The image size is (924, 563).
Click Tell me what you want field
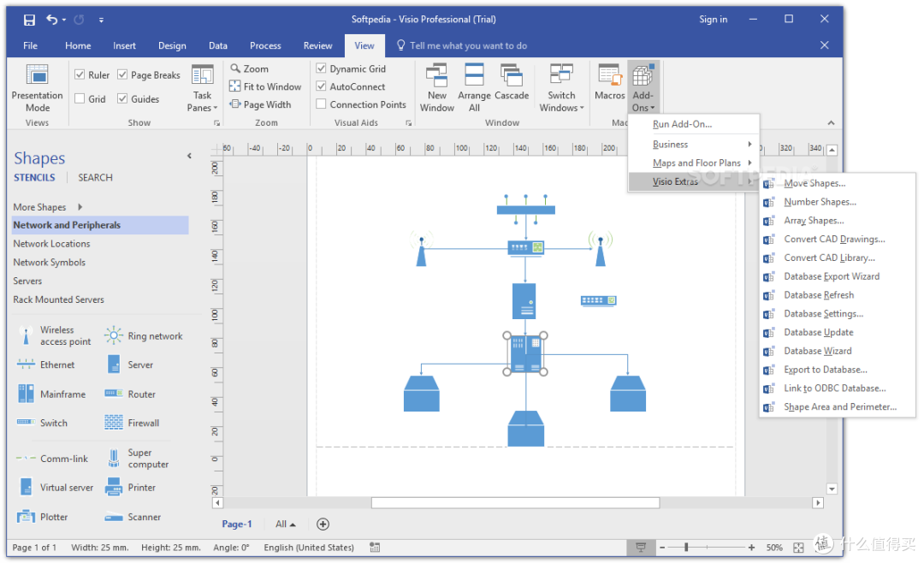click(461, 45)
